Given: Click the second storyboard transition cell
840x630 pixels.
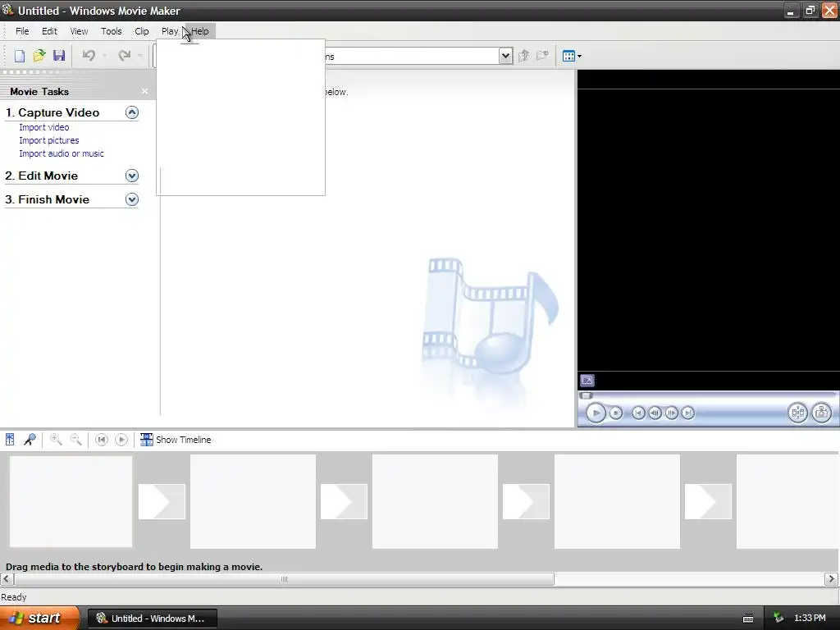Looking at the screenshot, I should [344, 501].
